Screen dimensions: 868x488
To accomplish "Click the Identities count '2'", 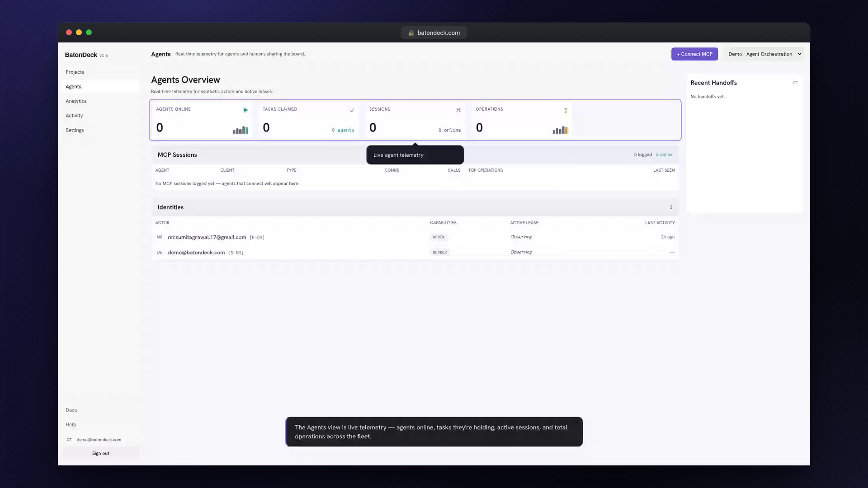I will click(x=671, y=207).
